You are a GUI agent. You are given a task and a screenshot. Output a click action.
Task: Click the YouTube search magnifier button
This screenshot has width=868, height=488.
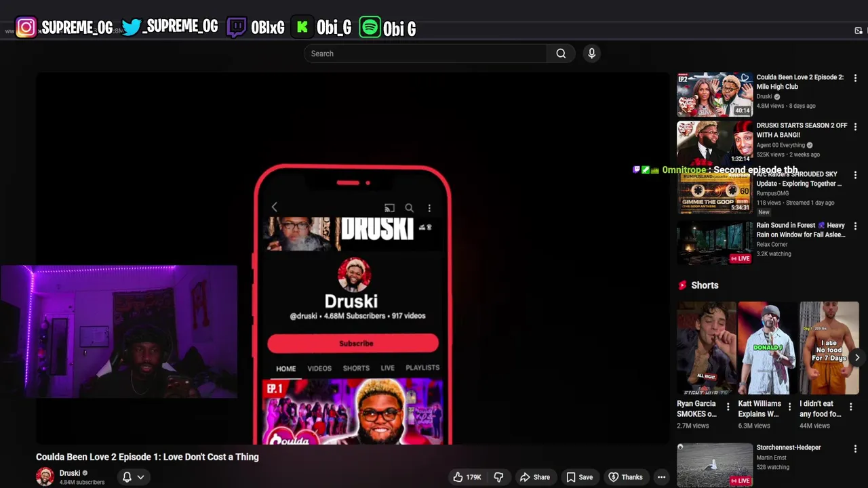(561, 54)
